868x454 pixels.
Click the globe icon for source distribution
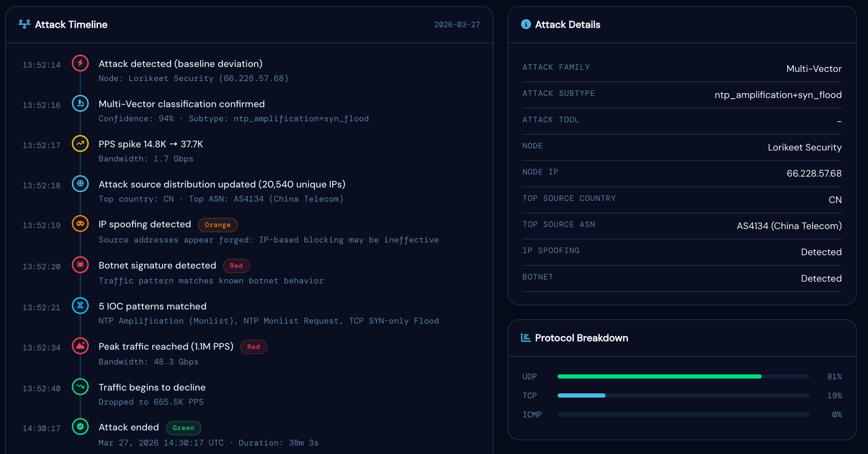[x=80, y=184]
